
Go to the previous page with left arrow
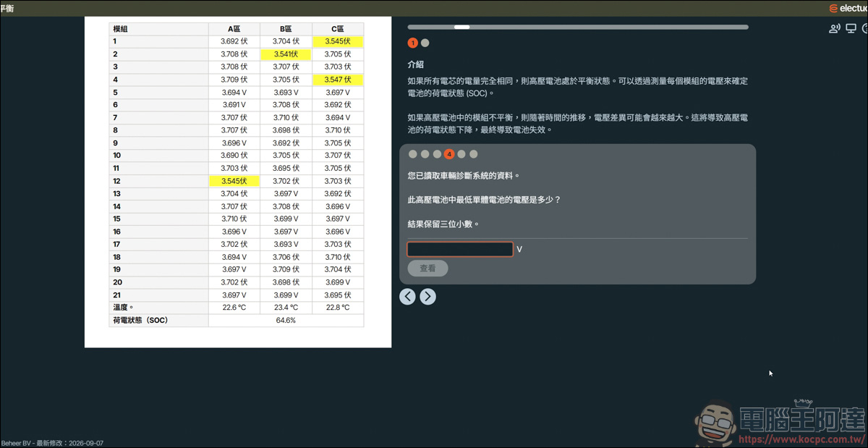tap(407, 296)
